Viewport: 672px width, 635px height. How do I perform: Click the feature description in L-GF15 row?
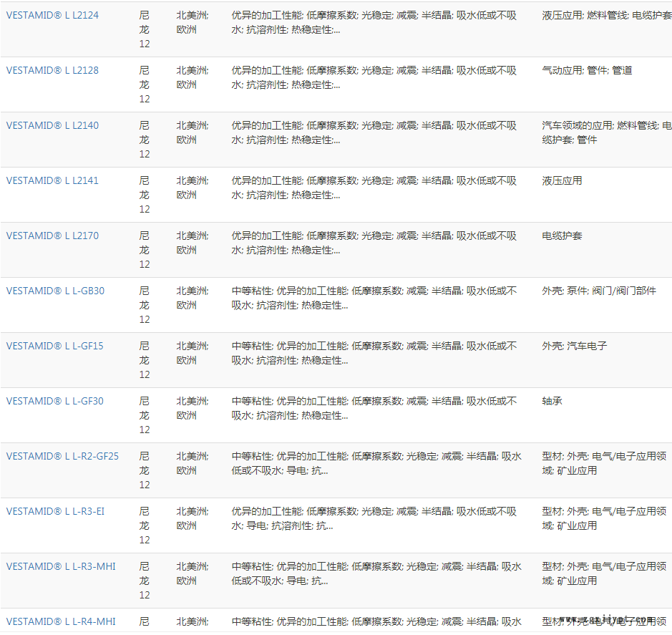[x=374, y=354]
